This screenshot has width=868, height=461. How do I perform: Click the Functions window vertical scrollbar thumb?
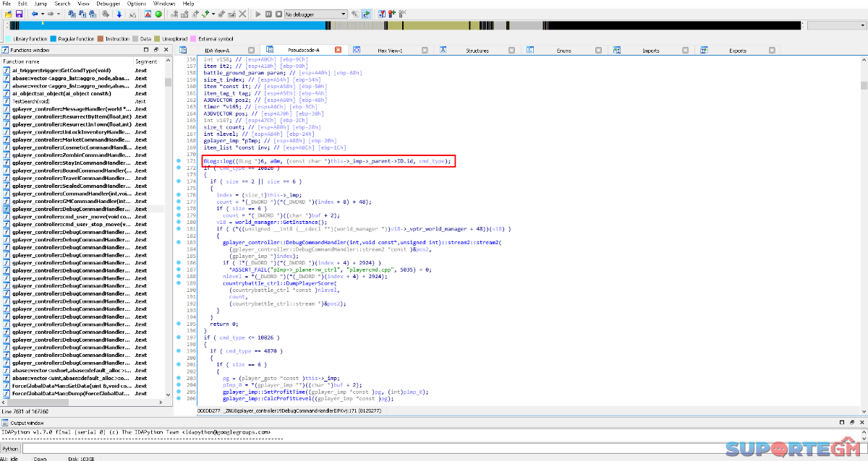pyautogui.click(x=168, y=82)
